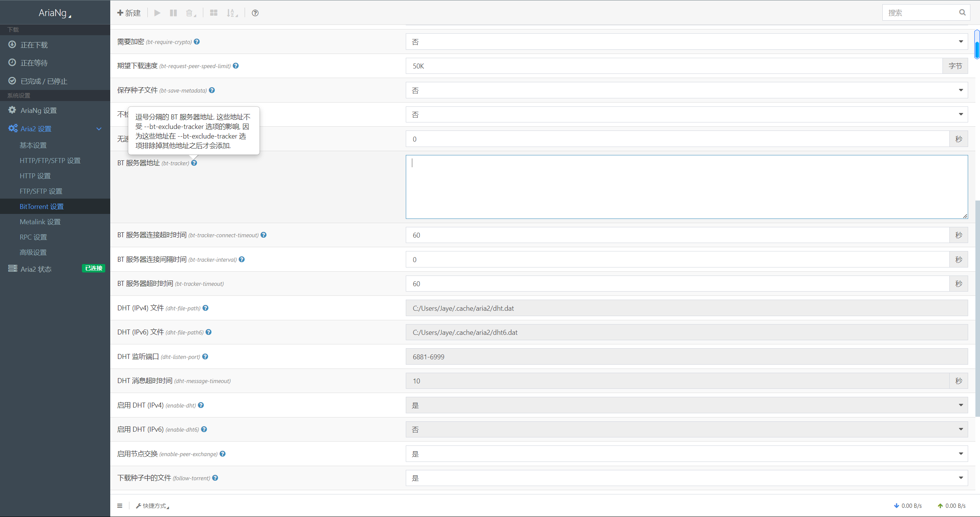Click help icon for enable-peer-exchange
980x517 pixels.
223,454
